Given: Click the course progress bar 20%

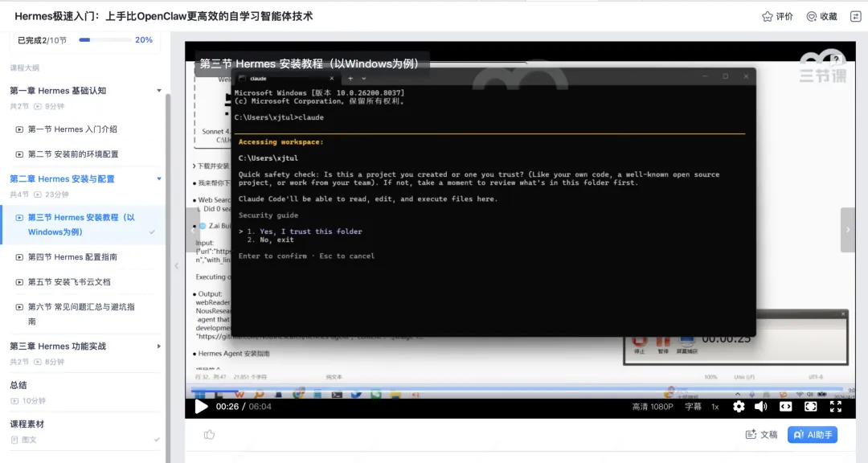Looking at the screenshot, I should (x=105, y=40).
